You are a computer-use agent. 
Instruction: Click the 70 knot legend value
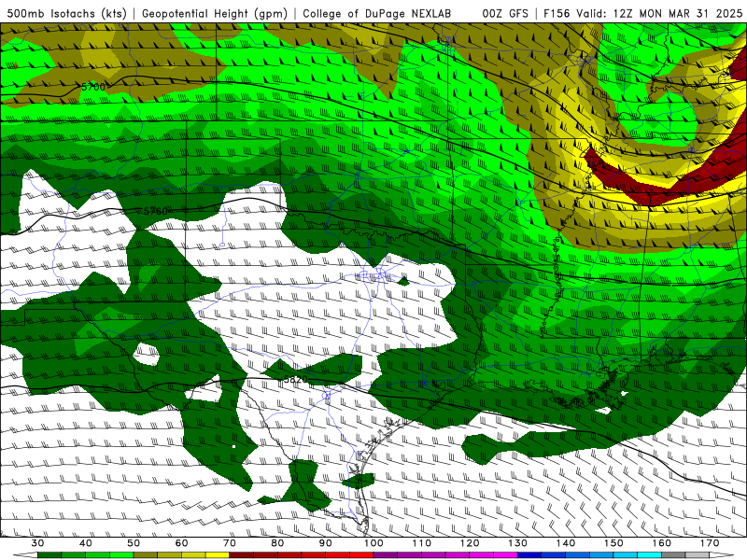[x=230, y=543]
